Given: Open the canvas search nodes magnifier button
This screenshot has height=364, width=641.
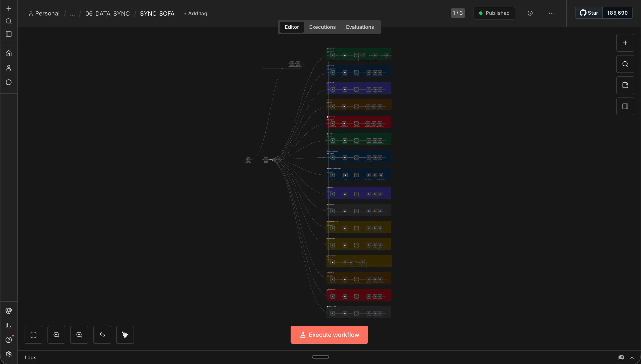Looking at the screenshot, I should coord(625,64).
